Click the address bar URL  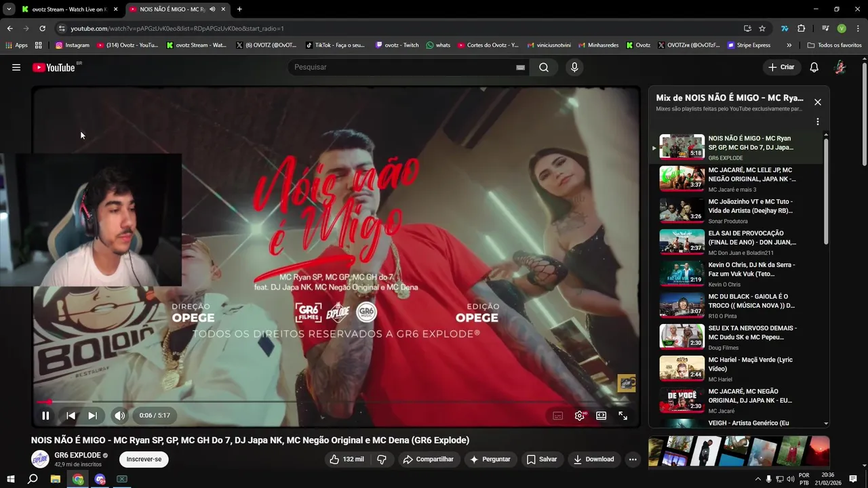point(177,28)
